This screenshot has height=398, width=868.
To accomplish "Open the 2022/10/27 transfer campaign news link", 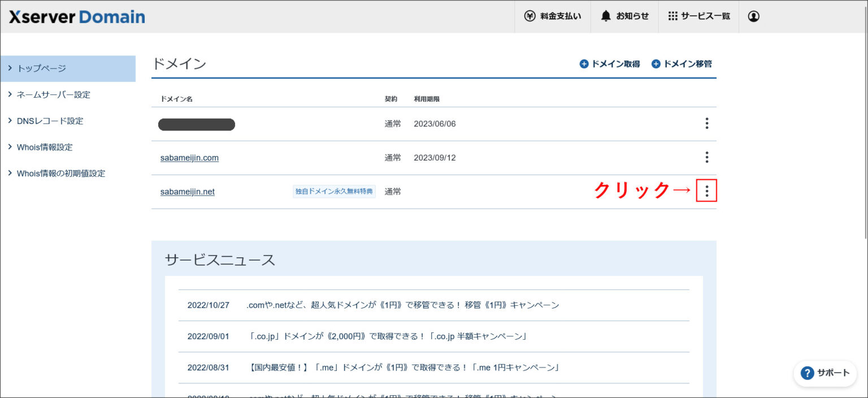I will [402, 305].
